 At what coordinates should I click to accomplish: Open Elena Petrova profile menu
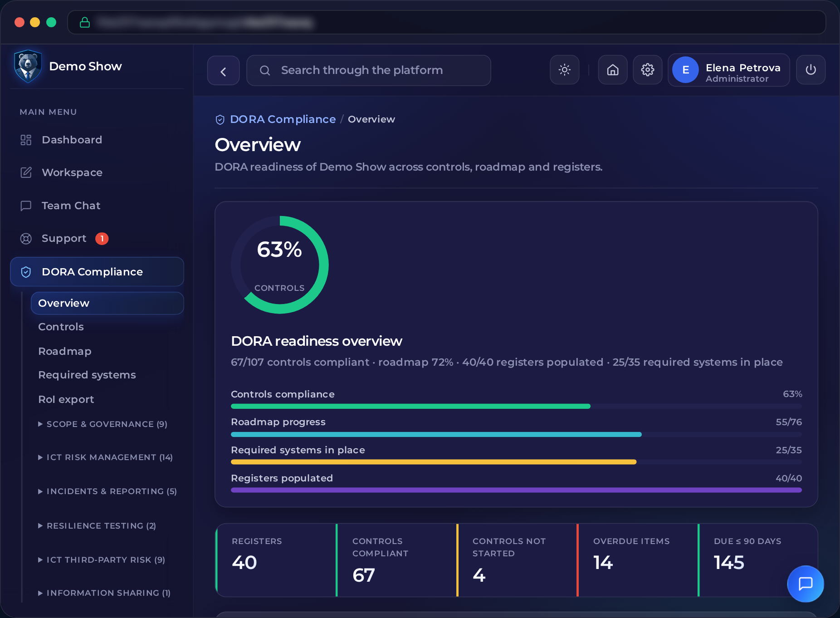pos(729,70)
